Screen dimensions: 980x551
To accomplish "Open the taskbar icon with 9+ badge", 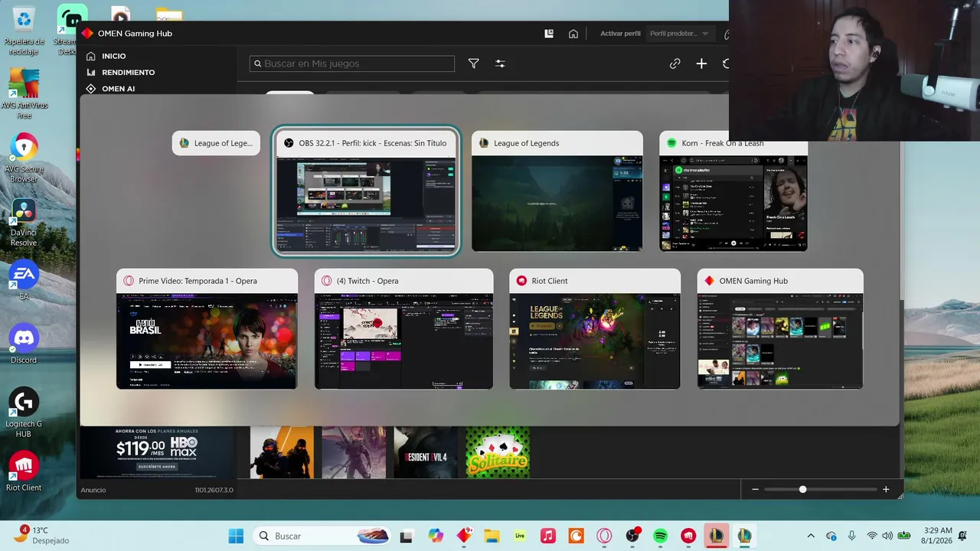I will pyautogui.click(x=464, y=536).
